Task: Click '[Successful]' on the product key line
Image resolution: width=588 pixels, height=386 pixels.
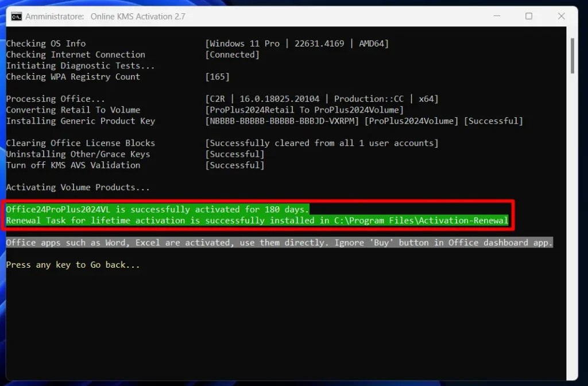Action: [493, 121]
